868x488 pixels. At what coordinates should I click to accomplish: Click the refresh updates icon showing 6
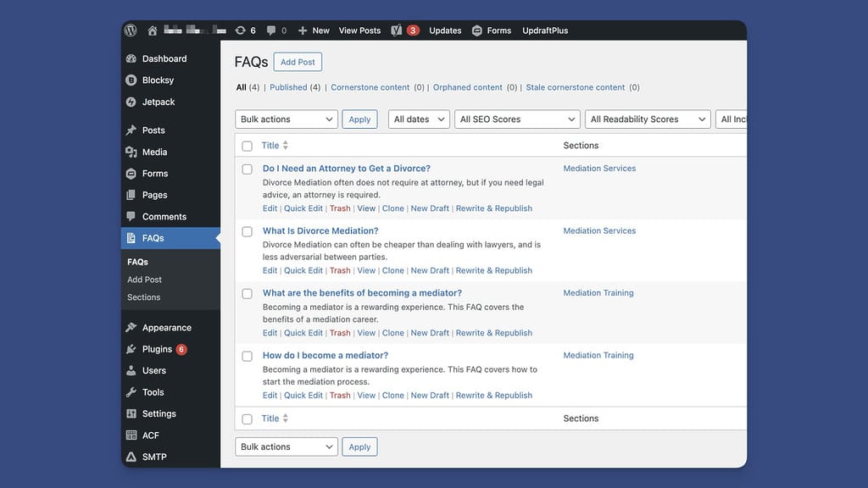click(x=242, y=30)
